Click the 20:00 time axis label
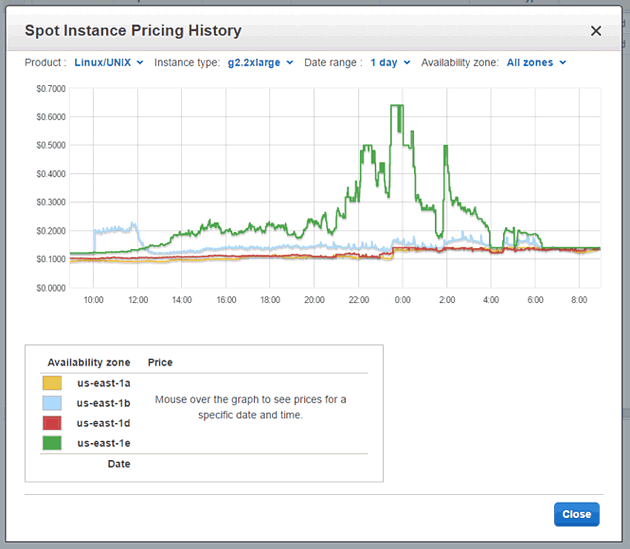Screen dimensions: 630x549 (314, 300)
